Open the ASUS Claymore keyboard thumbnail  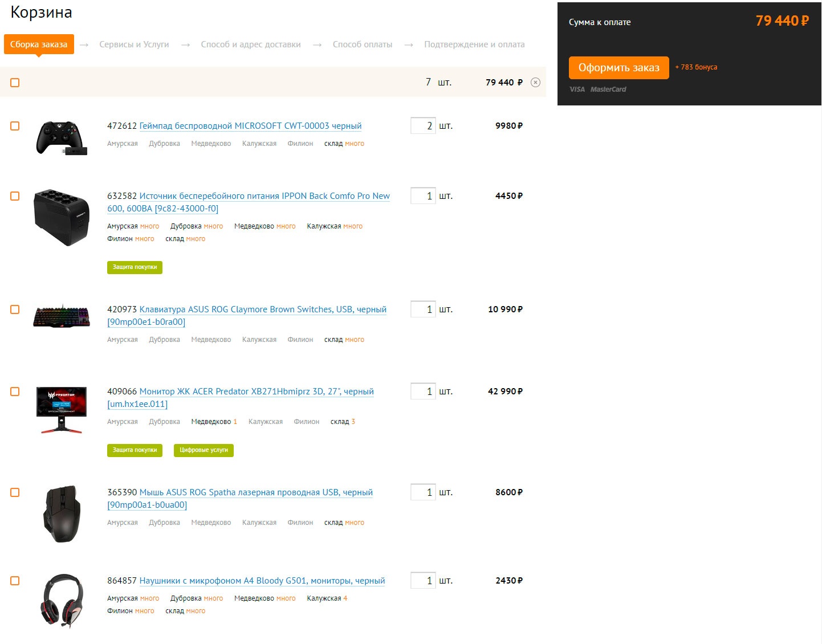(x=62, y=316)
